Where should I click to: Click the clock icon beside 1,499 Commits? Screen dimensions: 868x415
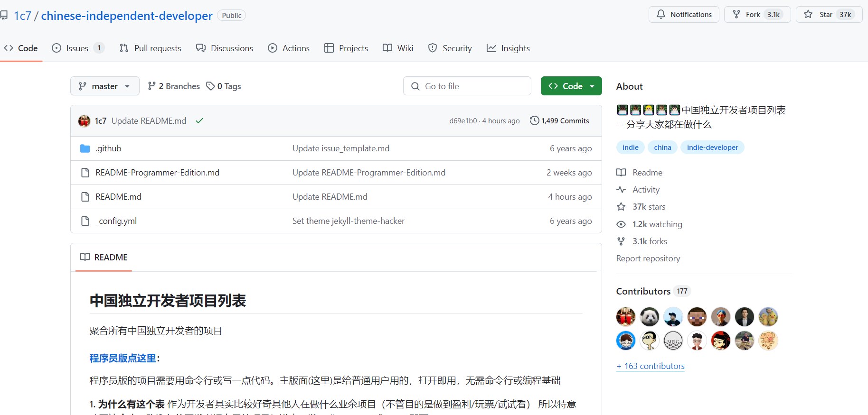click(534, 120)
